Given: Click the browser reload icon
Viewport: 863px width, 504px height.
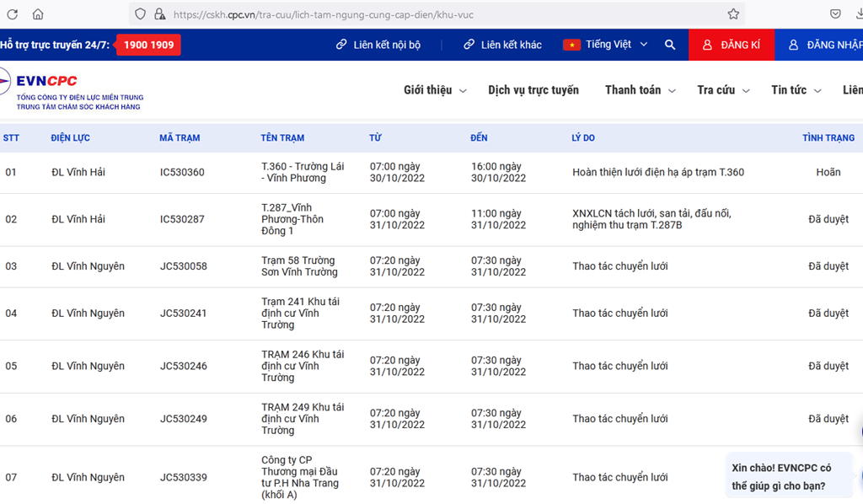Looking at the screenshot, I should (12, 14).
